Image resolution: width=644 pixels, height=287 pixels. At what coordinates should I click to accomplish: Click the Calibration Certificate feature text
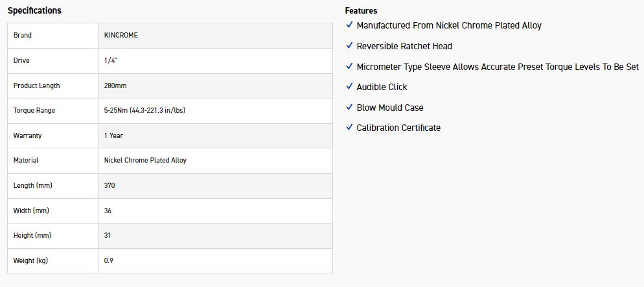click(x=398, y=128)
